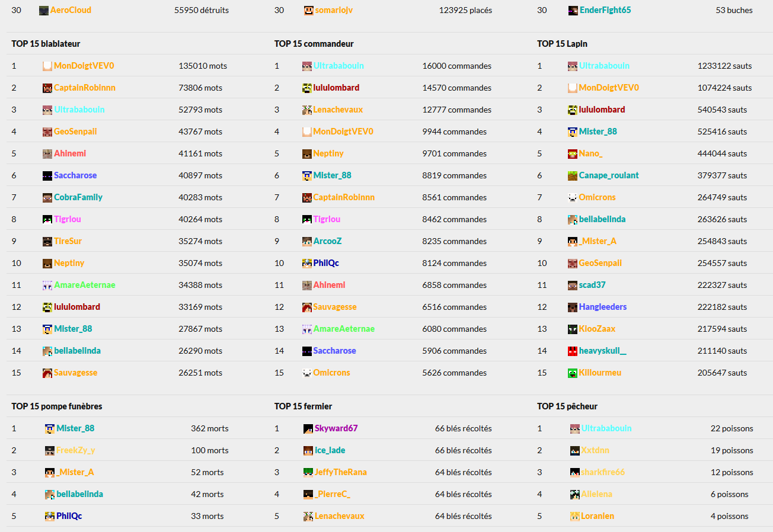Click the TOP 15 blablateur heading
Image resolution: width=773 pixels, height=532 pixels.
click(x=46, y=44)
